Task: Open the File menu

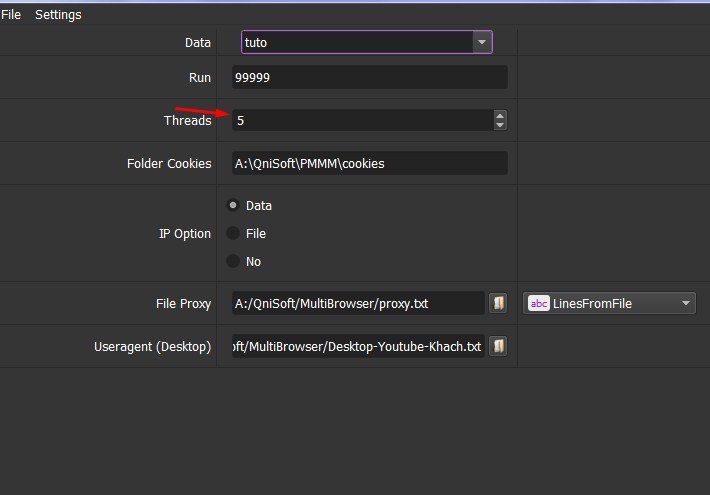Action: coord(11,14)
